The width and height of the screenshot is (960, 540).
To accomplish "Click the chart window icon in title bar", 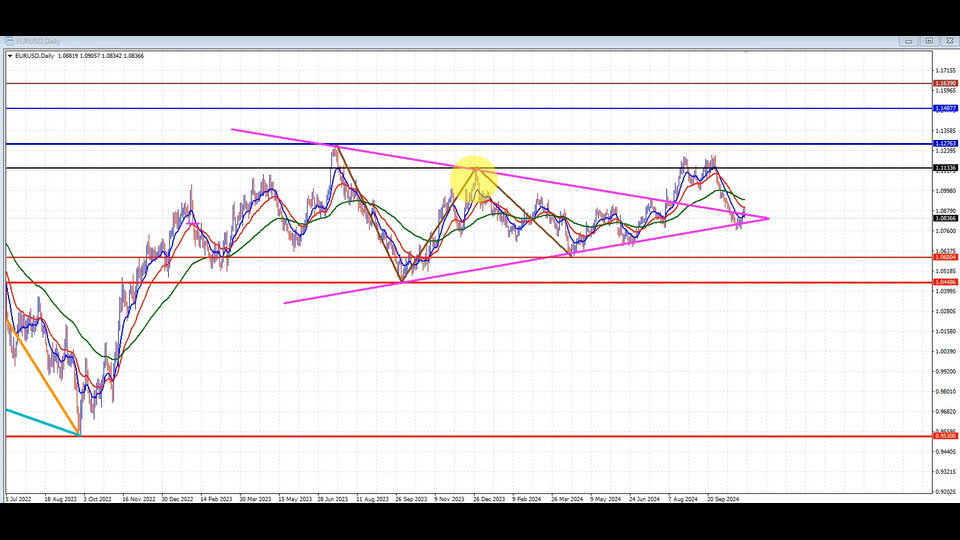I will pos(9,41).
